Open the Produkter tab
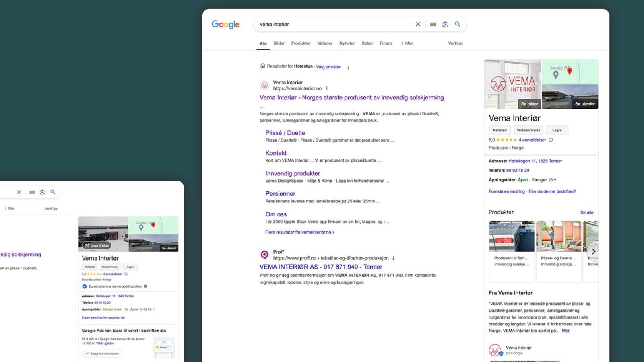 pyautogui.click(x=301, y=43)
